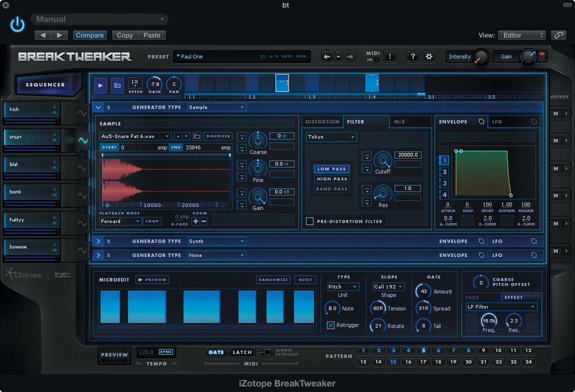This screenshot has height=392, width=575.
Task: Click the undo arrow icon
Action: (328, 57)
